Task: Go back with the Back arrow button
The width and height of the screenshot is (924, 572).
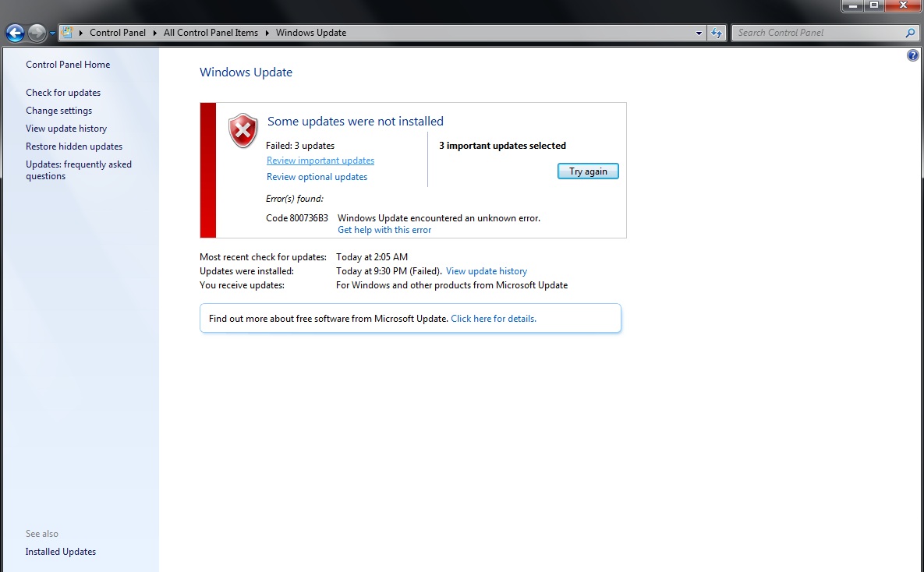Action: click(x=15, y=33)
